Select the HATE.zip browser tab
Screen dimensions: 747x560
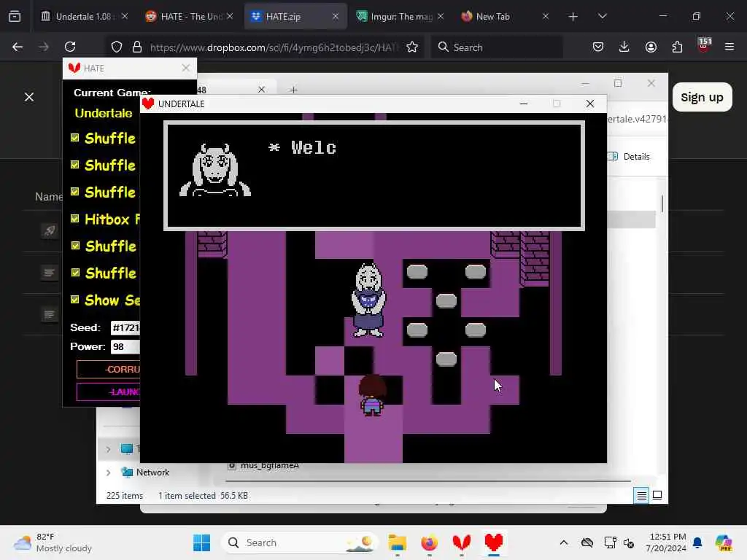click(295, 17)
